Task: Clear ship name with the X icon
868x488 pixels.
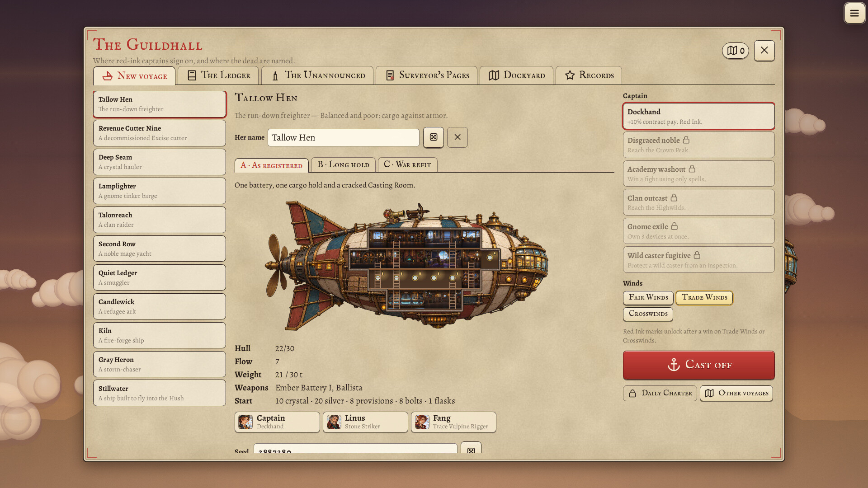Action: (457, 137)
